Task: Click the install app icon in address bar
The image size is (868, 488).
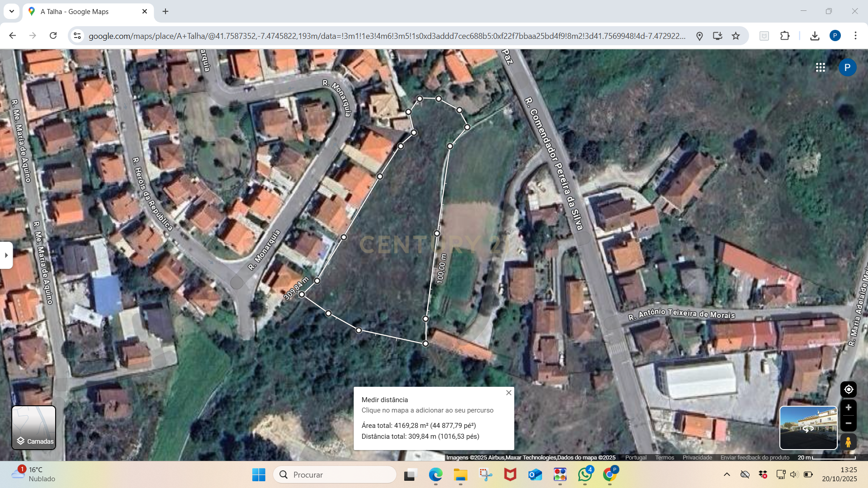Action: 717,36
